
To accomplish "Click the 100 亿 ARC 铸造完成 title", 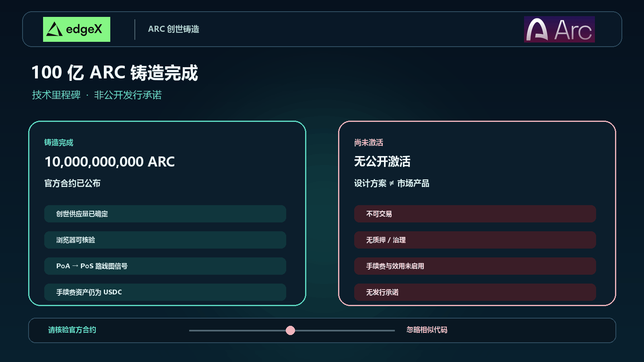I will pyautogui.click(x=115, y=73).
